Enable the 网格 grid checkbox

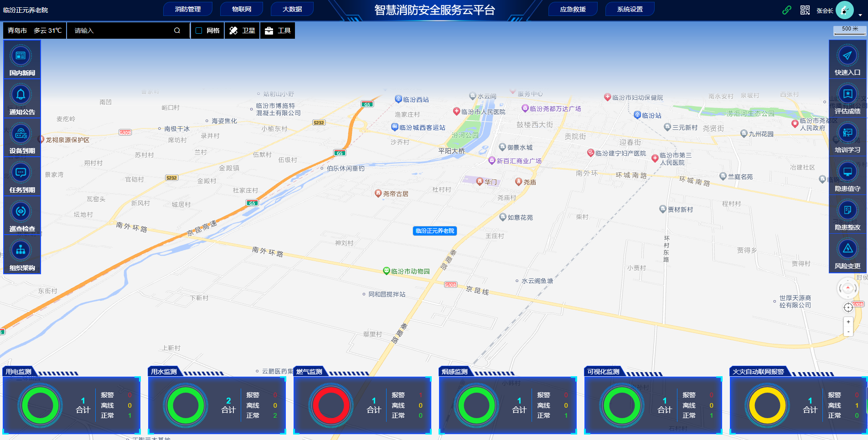(x=199, y=31)
